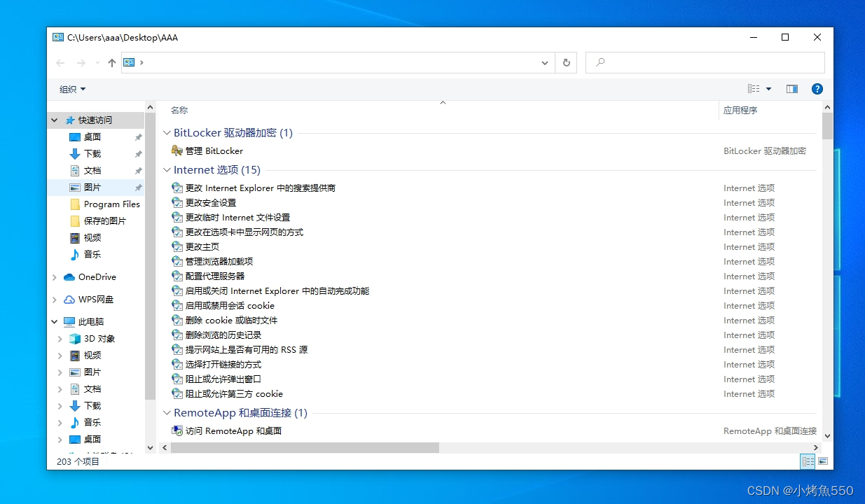
Task: Collapse the 快速访问 tree node
Action: pyautogui.click(x=55, y=120)
